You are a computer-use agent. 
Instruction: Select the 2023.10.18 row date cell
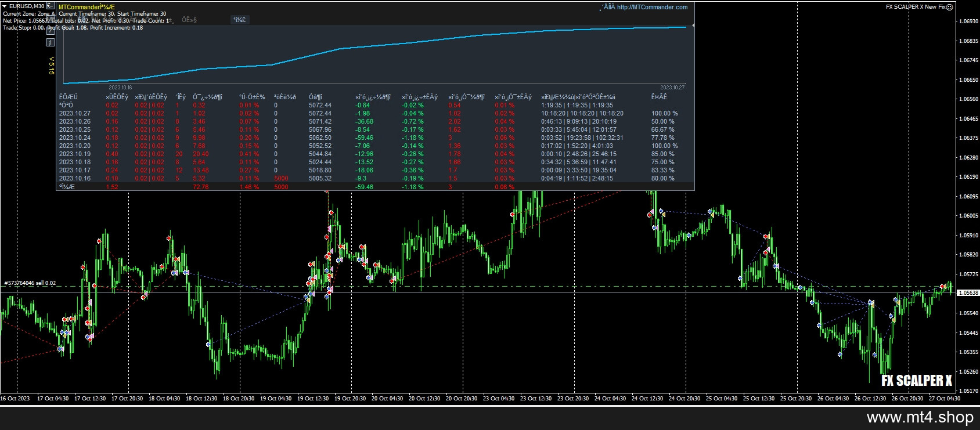[x=75, y=162]
